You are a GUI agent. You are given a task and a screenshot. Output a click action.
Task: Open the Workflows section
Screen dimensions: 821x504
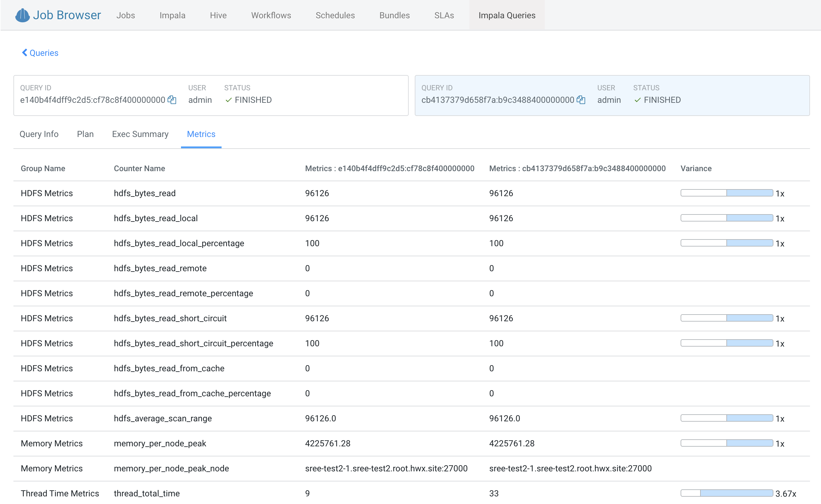pyautogui.click(x=270, y=15)
